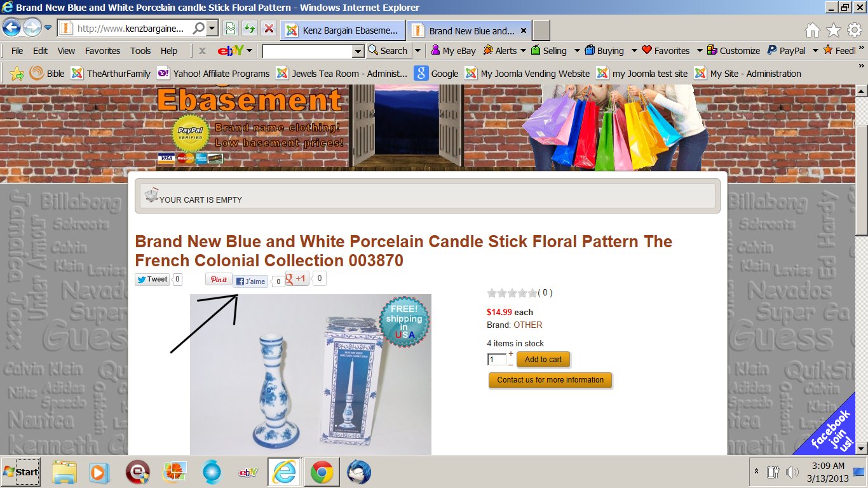
Task: Open the Home icon in IE
Action: [812, 30]
